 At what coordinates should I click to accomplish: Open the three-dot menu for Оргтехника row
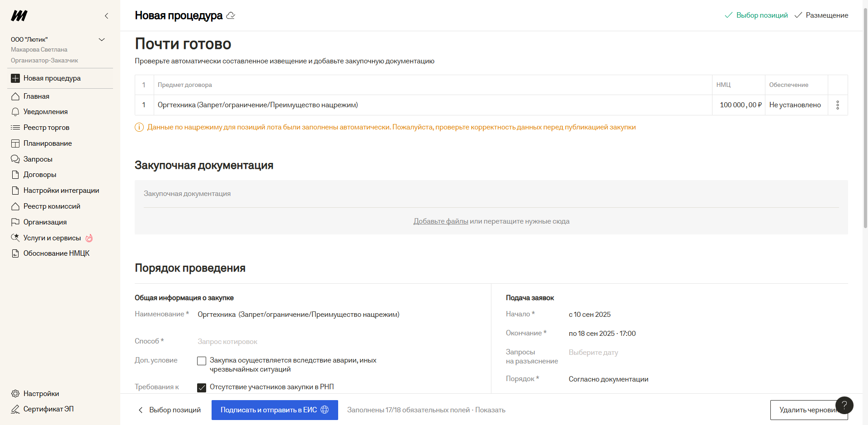[837, 105]
